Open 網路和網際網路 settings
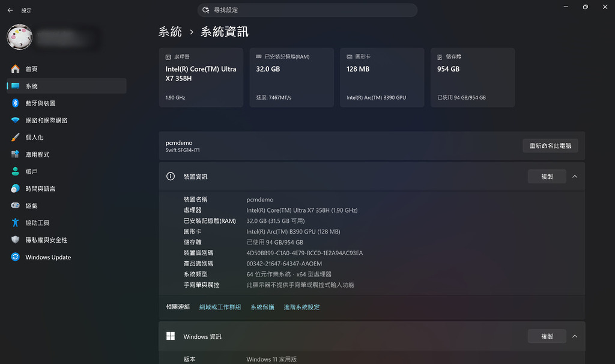 67,120
